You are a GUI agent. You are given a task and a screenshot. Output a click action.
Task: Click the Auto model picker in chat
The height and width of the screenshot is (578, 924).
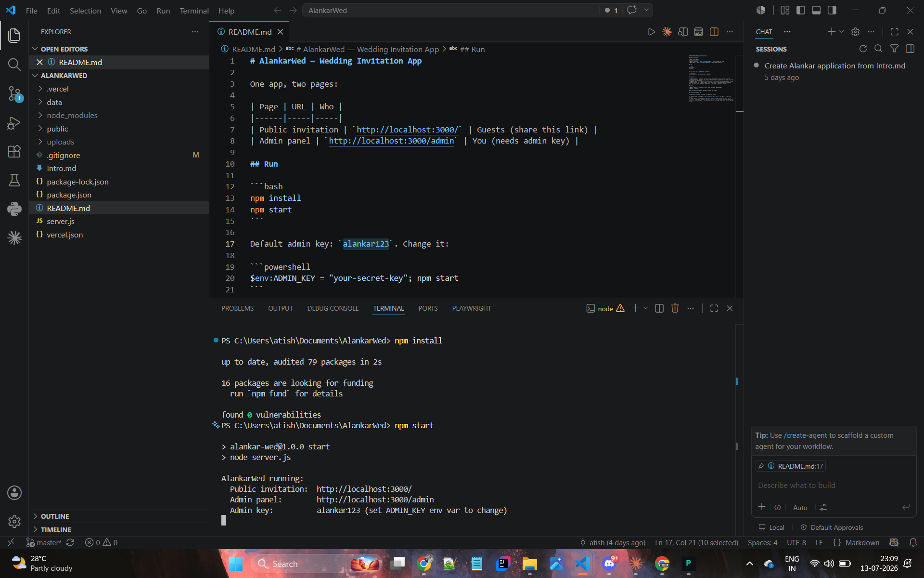tap(800, 508)
